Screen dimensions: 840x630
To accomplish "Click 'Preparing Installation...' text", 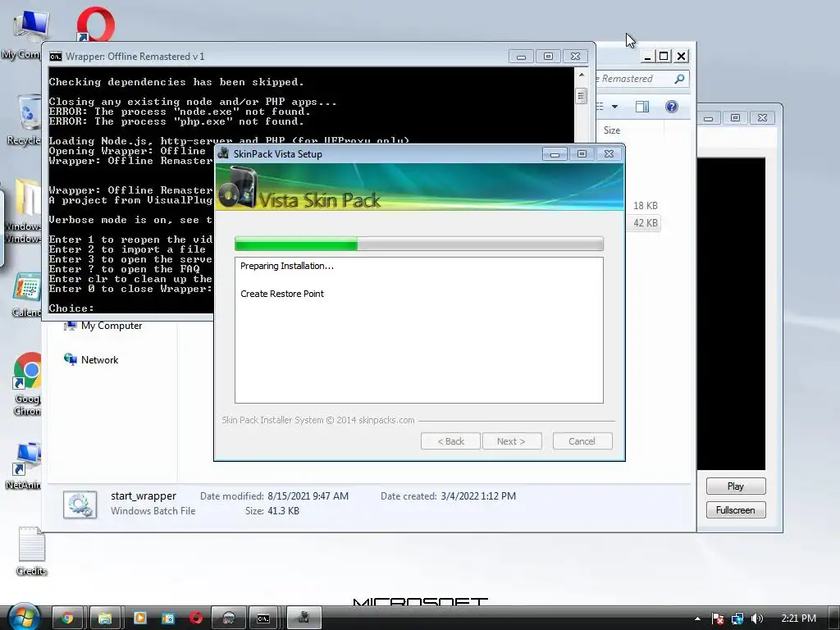I will pyautogui.click(x=286, y=266).
